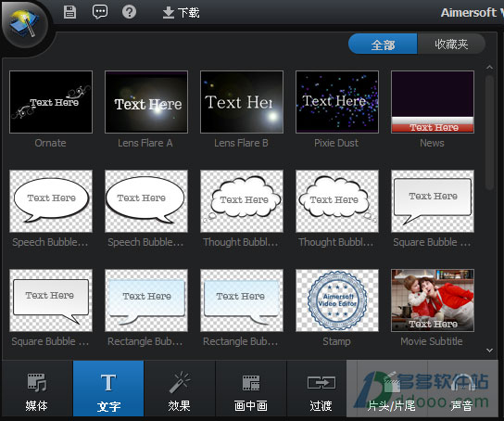This screenshot has width=504, height=421.
Task: Open the main application wand logo menu
Action: pyautogui.click(x=25, y=25)
